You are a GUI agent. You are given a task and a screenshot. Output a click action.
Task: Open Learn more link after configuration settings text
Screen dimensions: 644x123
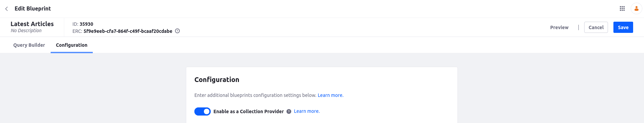(x=331, y=95)
